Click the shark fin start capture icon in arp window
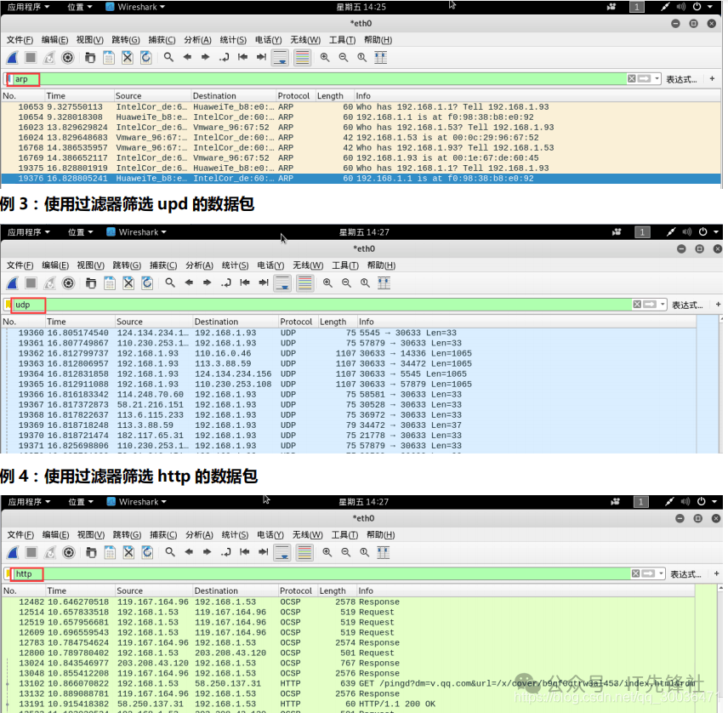The height and width of the screenshot is (713, 728). 13,58
